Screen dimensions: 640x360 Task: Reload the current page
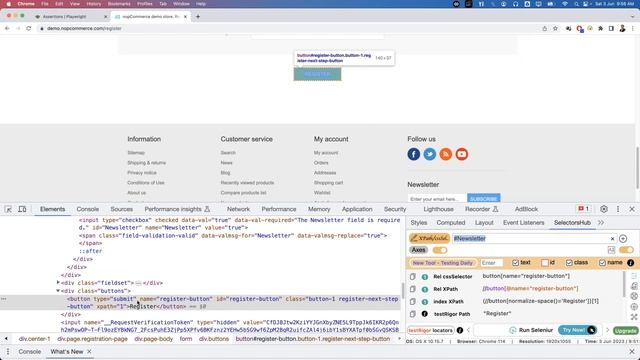pos(29,29)
